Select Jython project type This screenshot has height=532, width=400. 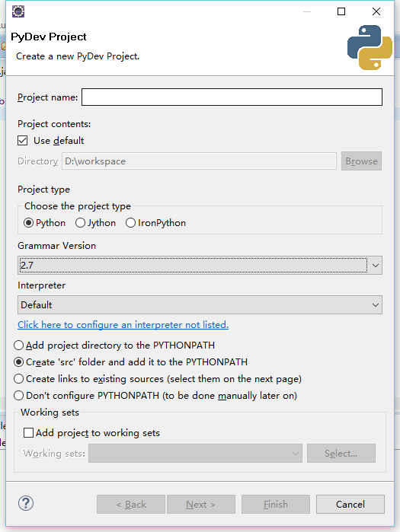coord(80,223)
